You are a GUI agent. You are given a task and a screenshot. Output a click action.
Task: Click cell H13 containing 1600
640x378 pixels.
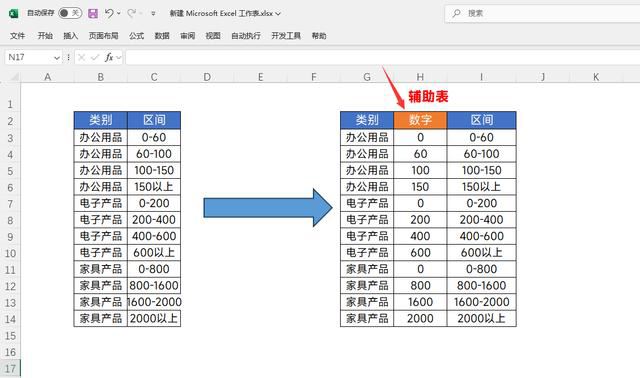[420, 302]
